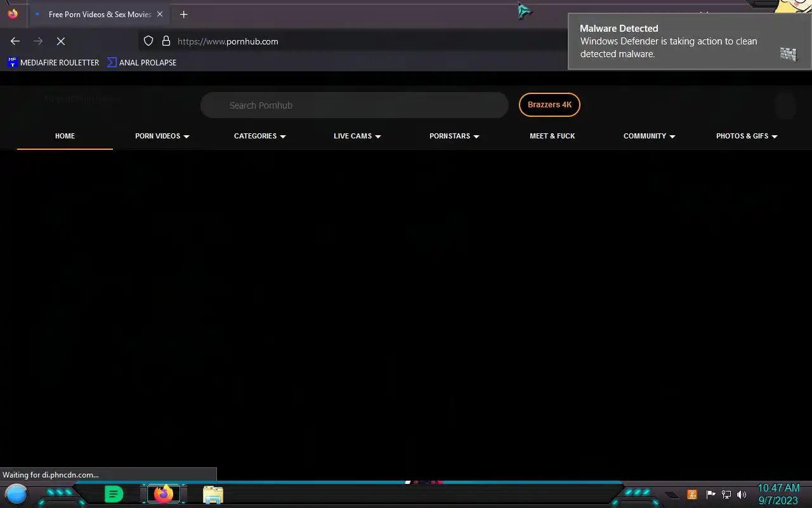Open File Explorer from the taskbar
Viewport: 812px width, 508px height.
213,494
